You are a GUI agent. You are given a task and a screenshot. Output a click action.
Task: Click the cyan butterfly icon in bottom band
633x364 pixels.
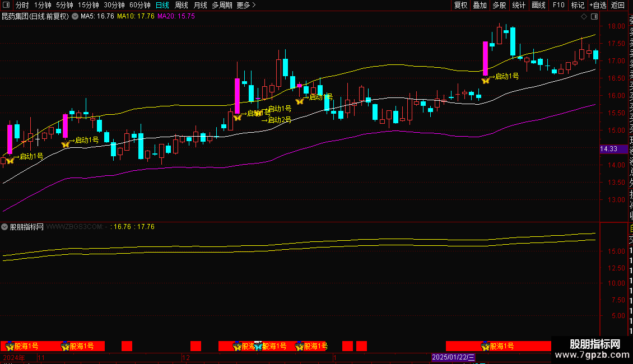point(258,346)
